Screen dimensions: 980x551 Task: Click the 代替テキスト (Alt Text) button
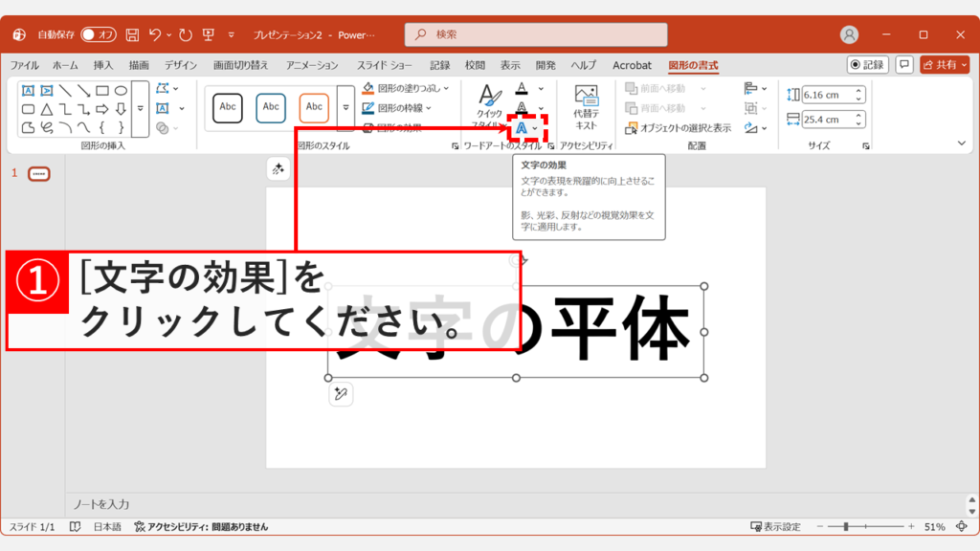tap(587, 107)
